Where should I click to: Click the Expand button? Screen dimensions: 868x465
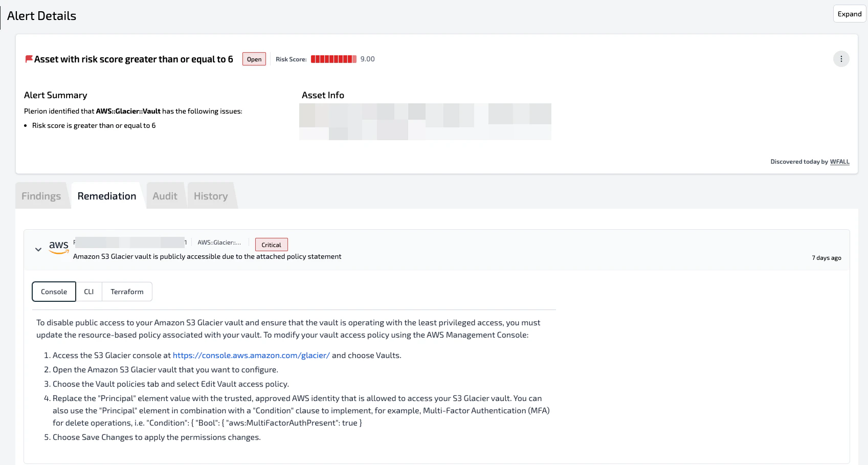coord(850,14)
